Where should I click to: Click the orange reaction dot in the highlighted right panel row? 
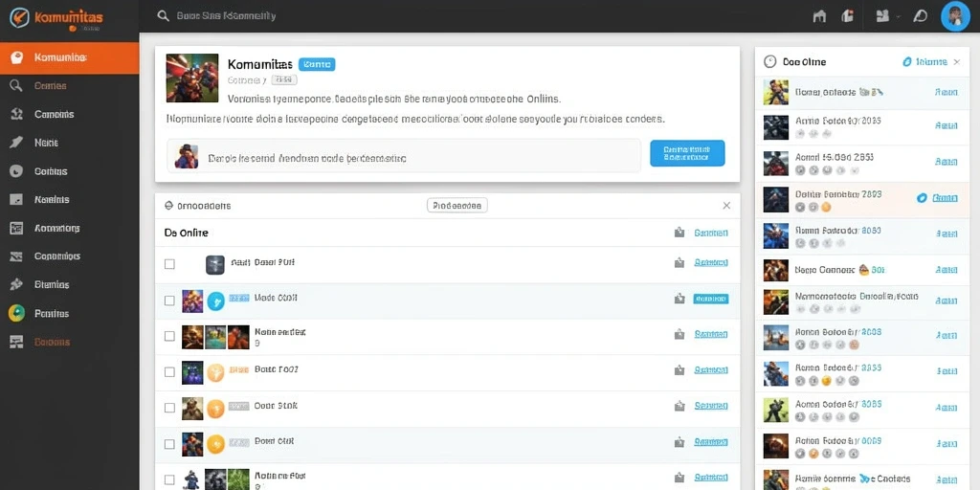point(826,208)
